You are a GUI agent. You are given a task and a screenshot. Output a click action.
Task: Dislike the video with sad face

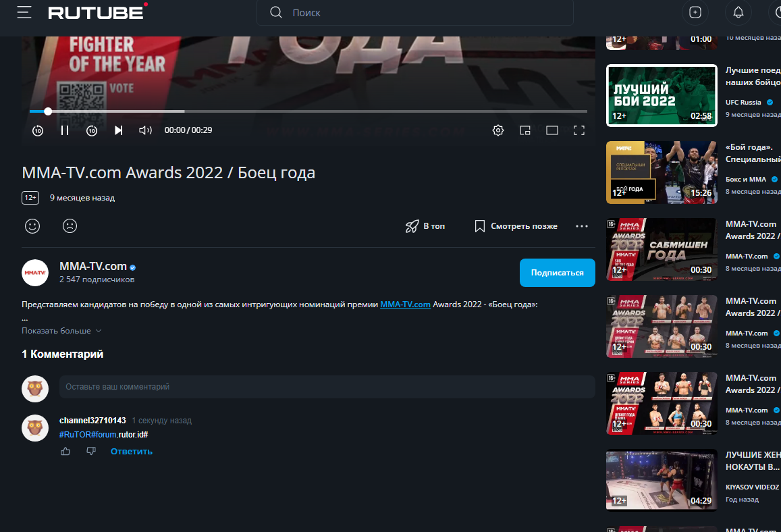70,226
